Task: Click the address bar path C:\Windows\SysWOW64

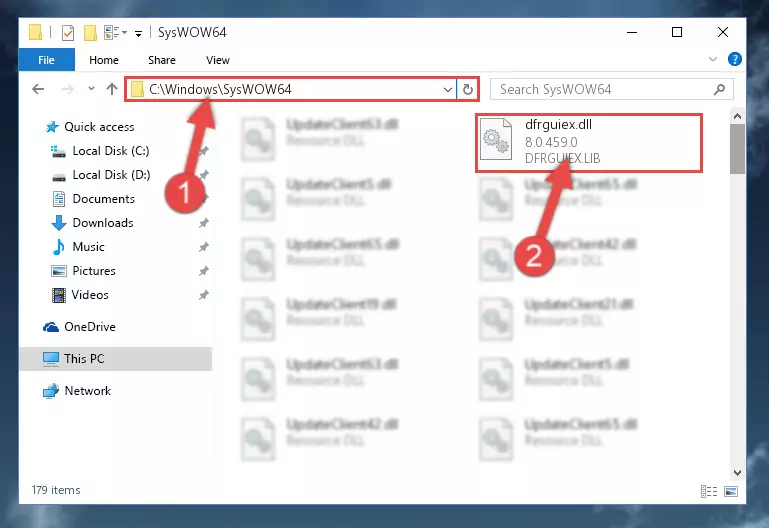Action: (x=220, y=89)
